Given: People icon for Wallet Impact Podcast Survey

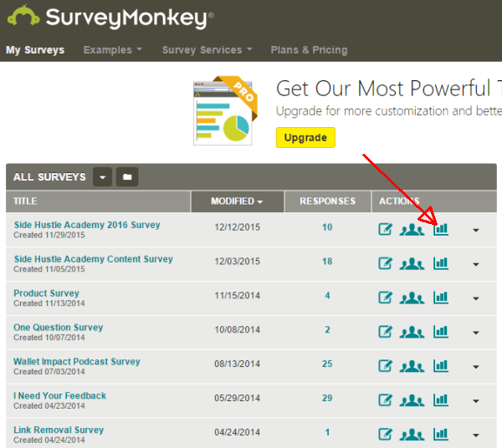Looking at the screenshot, I should click(412, 366).
